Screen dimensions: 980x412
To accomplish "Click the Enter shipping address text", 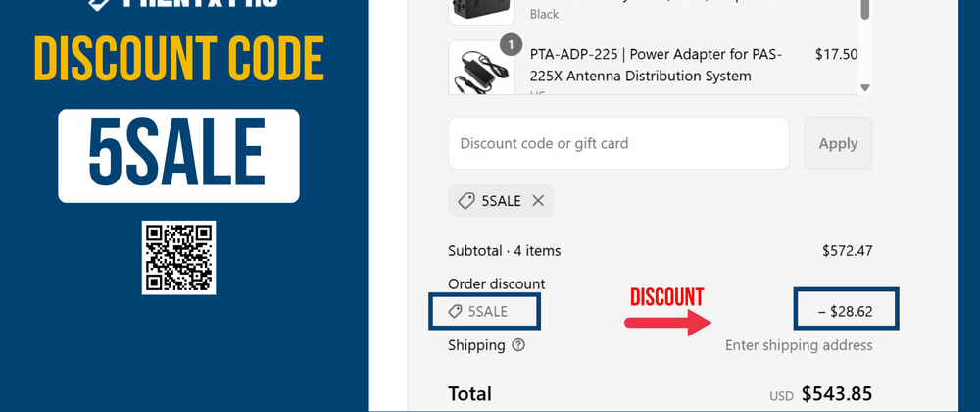I will [799, 345].
